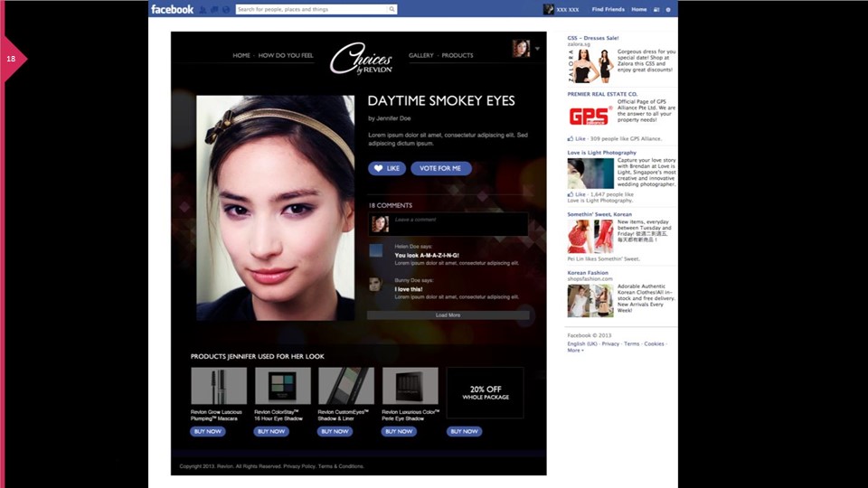Click BUY NOW under CustomEyes Shadow & Liner
The height and width of the screenshot is (488, 868).
coord(335,432)
